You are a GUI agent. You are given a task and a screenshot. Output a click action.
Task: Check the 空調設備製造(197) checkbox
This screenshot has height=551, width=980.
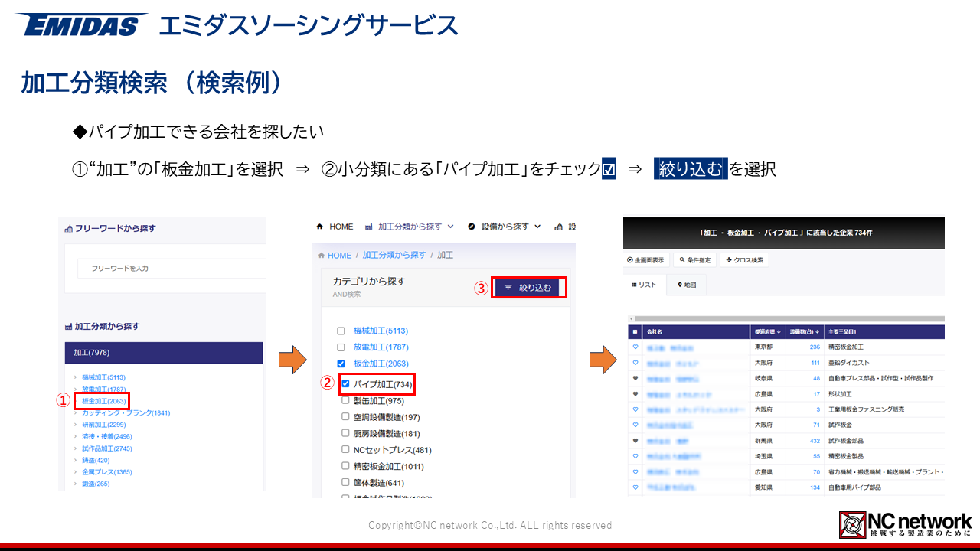click(x=346, y=417)
